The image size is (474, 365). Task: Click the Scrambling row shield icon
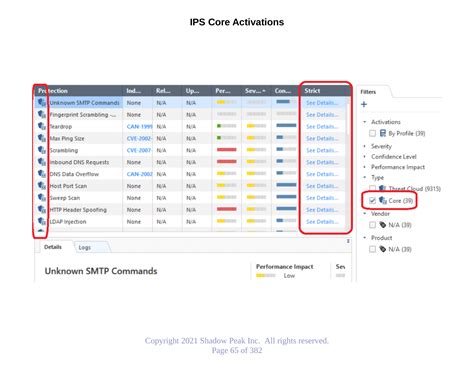point(42,150)
